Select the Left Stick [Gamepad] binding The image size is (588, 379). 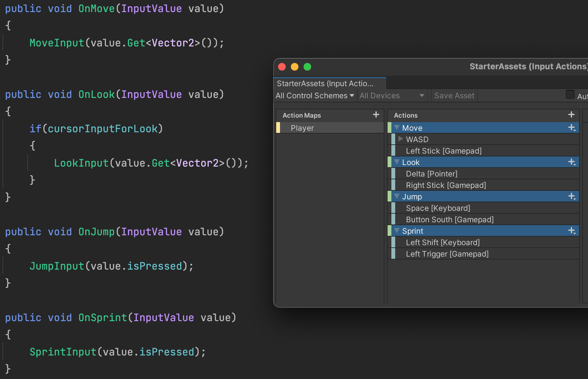coord(444,151)
